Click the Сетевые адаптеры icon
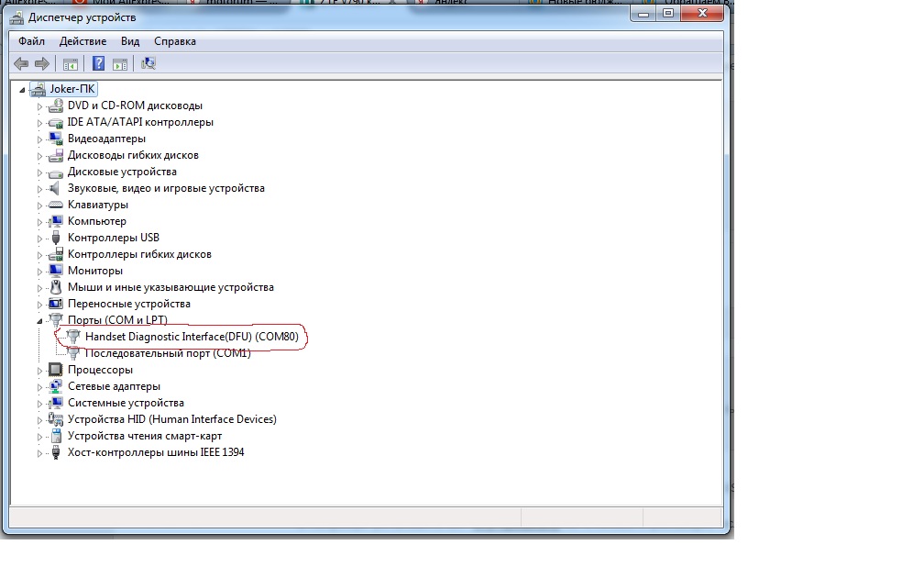 point(55,386)
